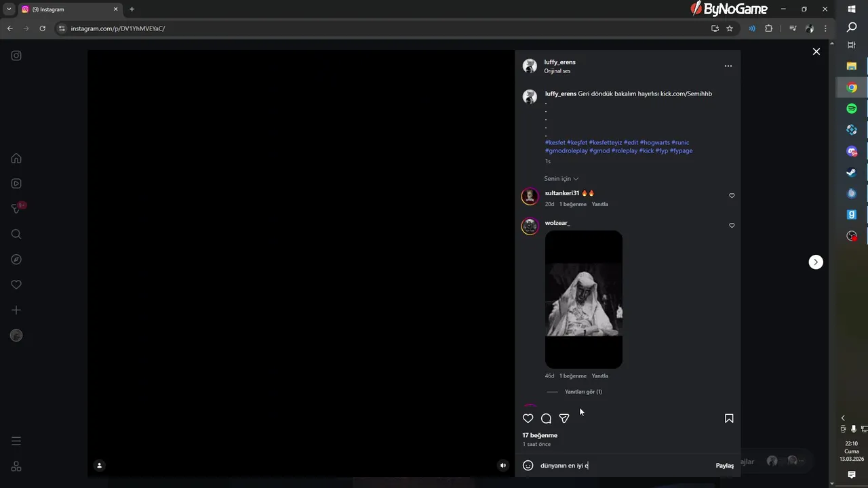Screen dimensions: 868x488
Task: Open the Also from Meta apps icon
Action: [16, 466]
